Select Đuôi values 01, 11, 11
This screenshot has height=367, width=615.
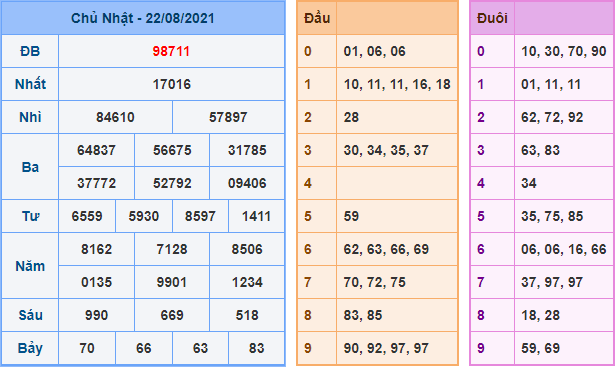pyautogui.click(x=551, y=84)
